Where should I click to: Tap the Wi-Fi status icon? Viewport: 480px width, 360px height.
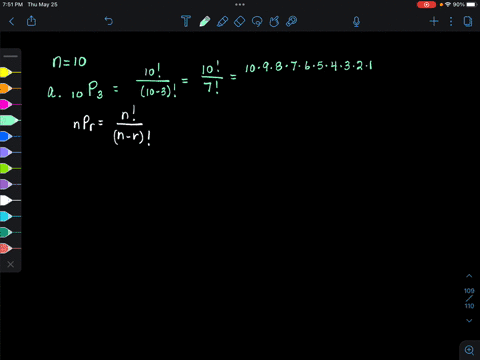448,5
